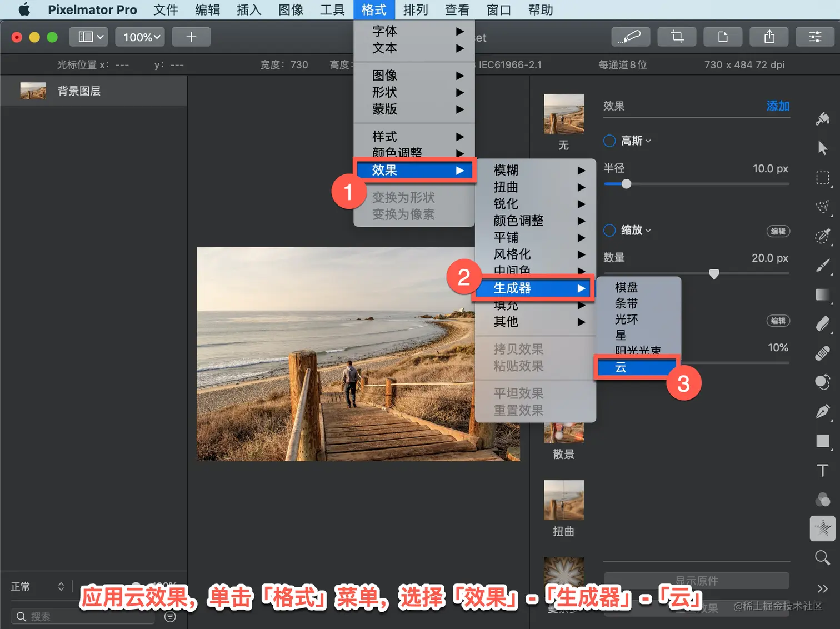Select the rectangular selection tool

click(x=823, y=177)
